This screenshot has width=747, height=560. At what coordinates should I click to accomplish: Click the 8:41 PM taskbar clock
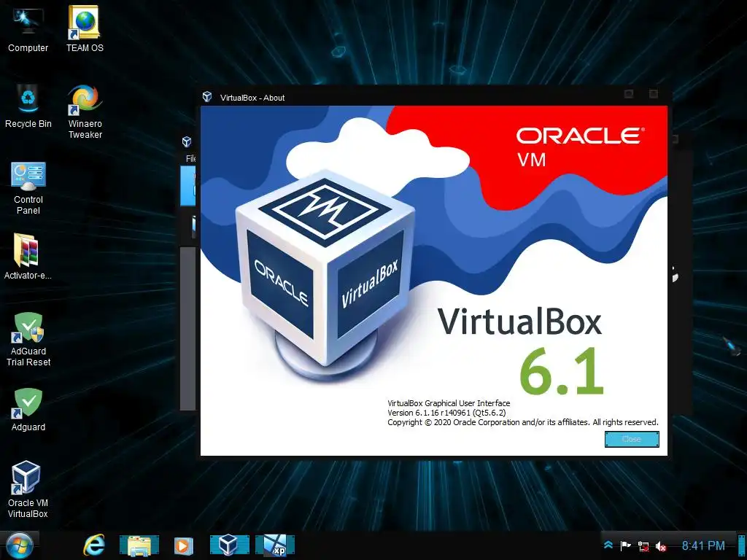point(703,545)
